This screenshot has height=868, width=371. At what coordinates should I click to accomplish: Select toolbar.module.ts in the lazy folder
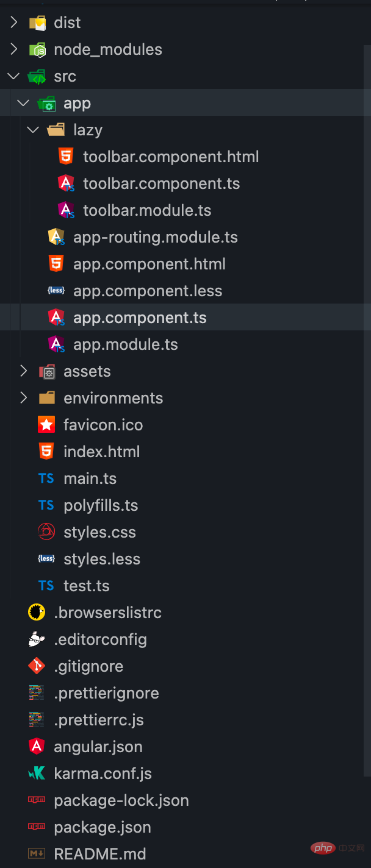pyautogui.click(x=147, y=210)
